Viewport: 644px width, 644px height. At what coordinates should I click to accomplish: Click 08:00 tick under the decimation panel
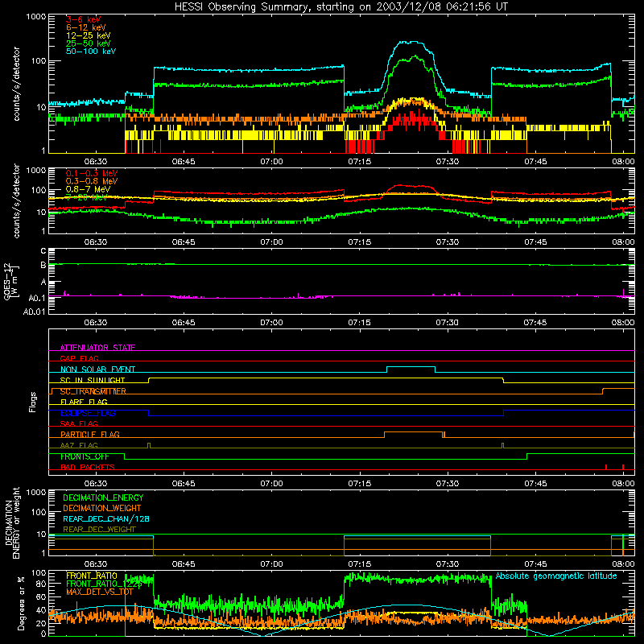[x=623, y=564]
